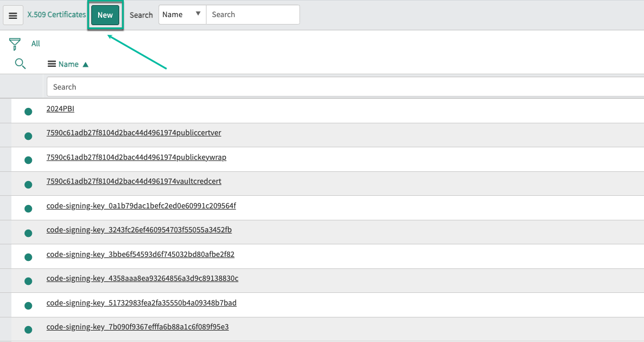Open the Name search field dropdown
This screenshot has width=644, height=342.
click(182, 15)
